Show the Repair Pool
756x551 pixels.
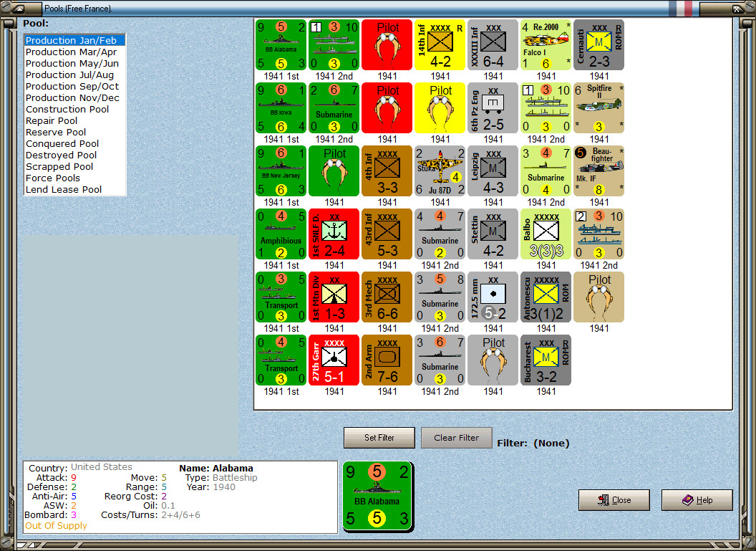(x=74, y=120)
